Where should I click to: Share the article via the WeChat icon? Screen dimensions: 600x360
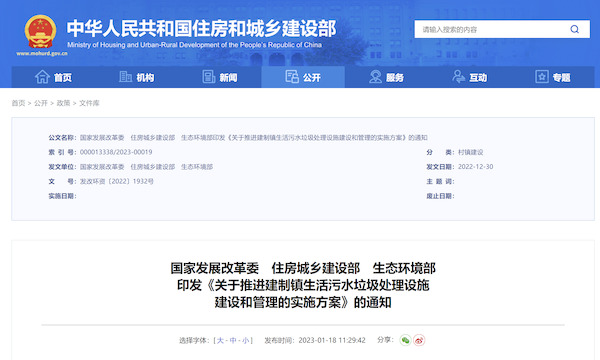click(x=405, y=340)
